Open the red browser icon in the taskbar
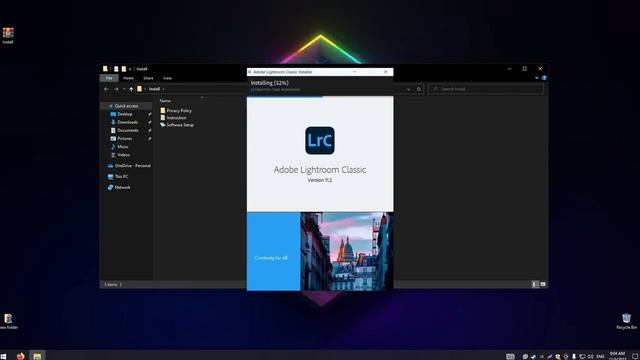This screenshot has height=360, width=640. 20,356
